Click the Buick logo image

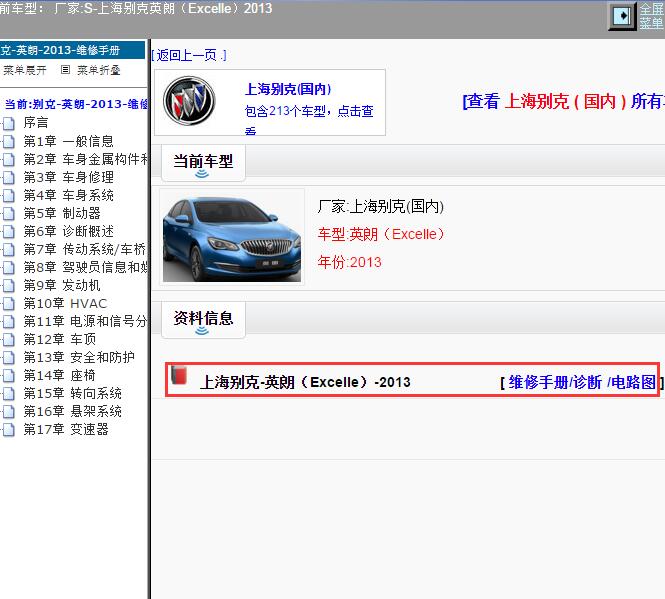pyautogui.click(x=189, y=101)
